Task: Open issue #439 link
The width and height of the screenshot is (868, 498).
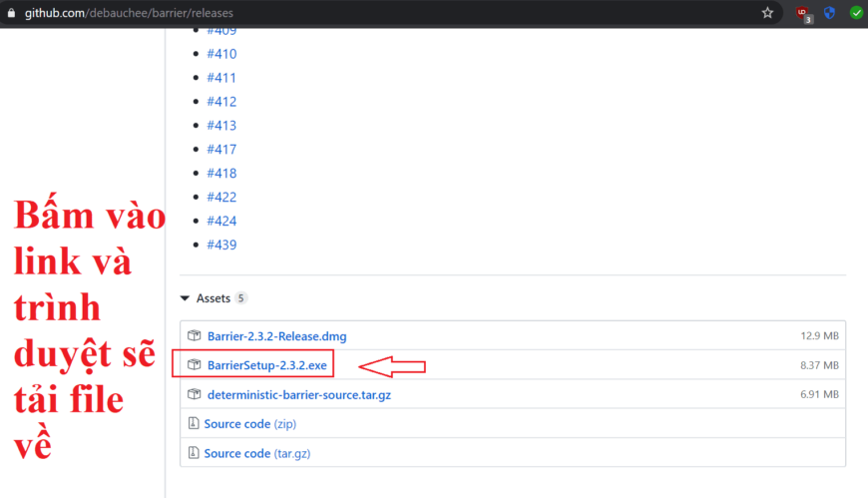Action: tap(221, 245)
